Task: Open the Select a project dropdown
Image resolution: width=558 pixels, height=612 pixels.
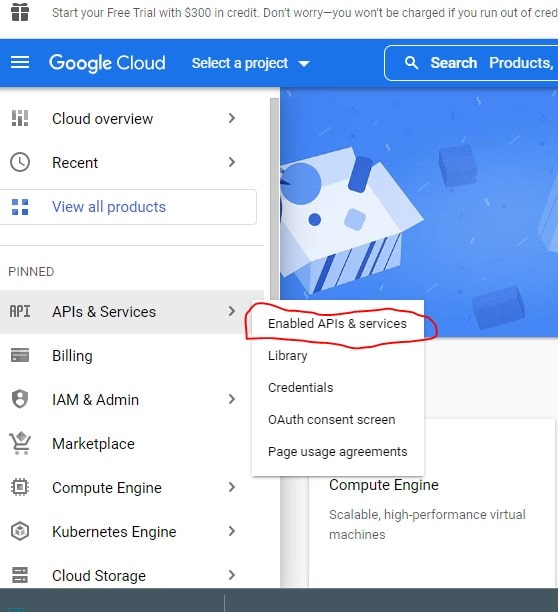Action: coord(251,63)
